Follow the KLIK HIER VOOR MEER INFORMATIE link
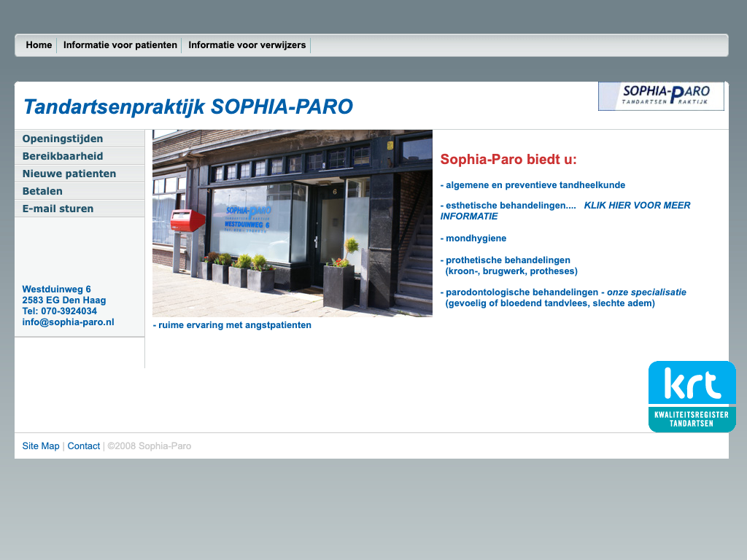747x560 pixels. click(x=637, y=206)
